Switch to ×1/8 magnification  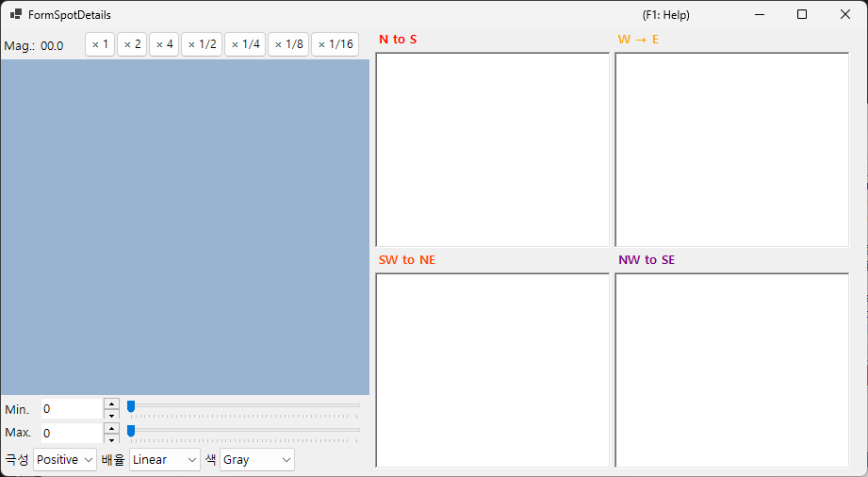[288, 44]
